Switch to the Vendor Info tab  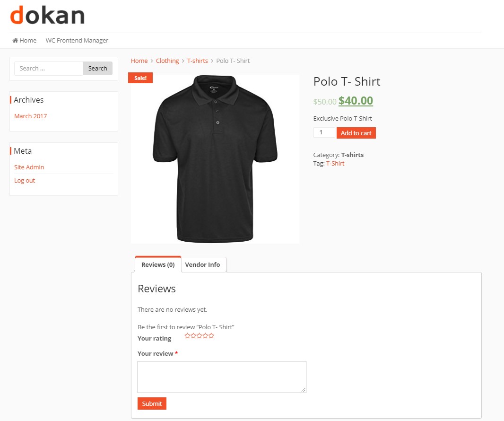click(x=202, y=265)
